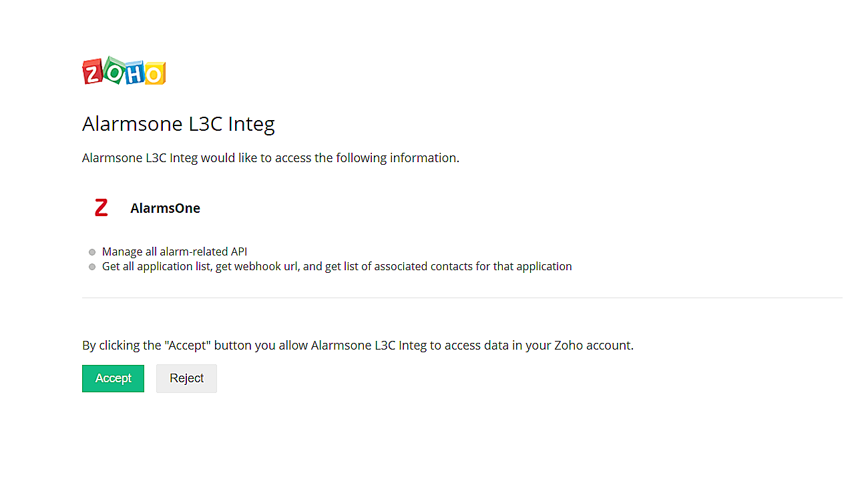
Task: Click the would like to access sentence
Action: click(x=270, y=158)
